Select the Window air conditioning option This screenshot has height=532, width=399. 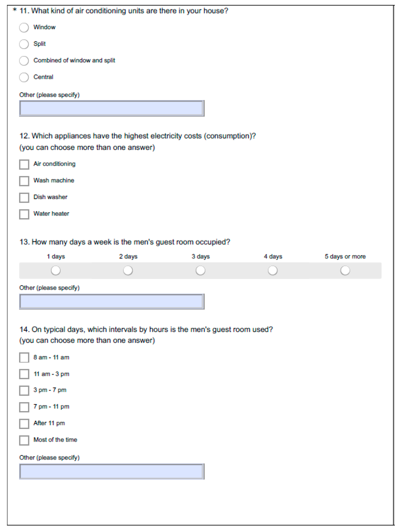click(x=24, y=27)
